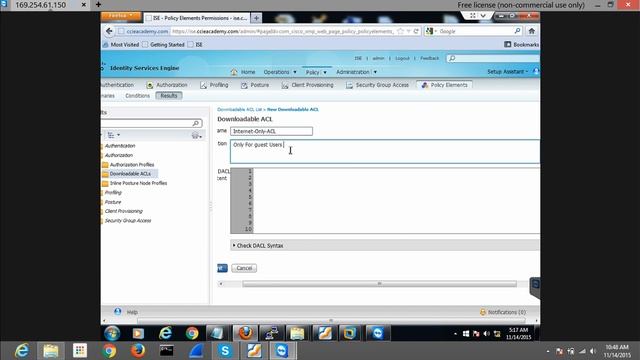Open Notifications in the ISE footer
The image size is (640, 360).
point(503,312)
